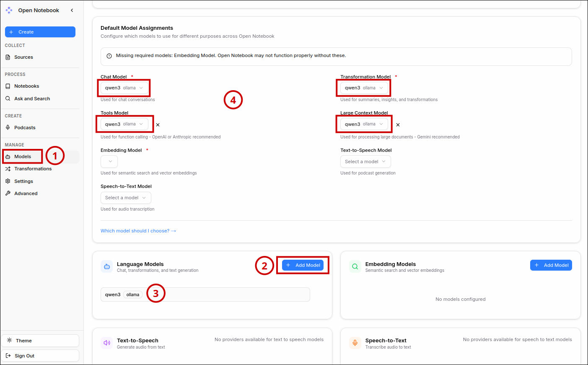Open the 'Which model should I choose?' link
This screenshot has width=588, height=365.
138,231
